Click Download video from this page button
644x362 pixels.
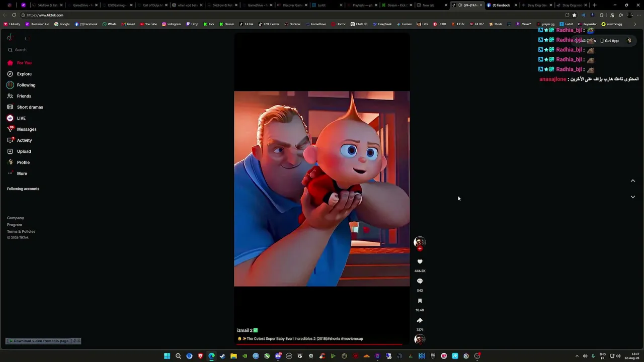point(39,341)
